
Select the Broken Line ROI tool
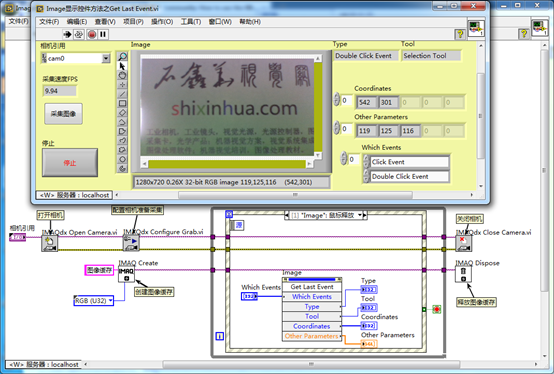click(x=122, y=122)
